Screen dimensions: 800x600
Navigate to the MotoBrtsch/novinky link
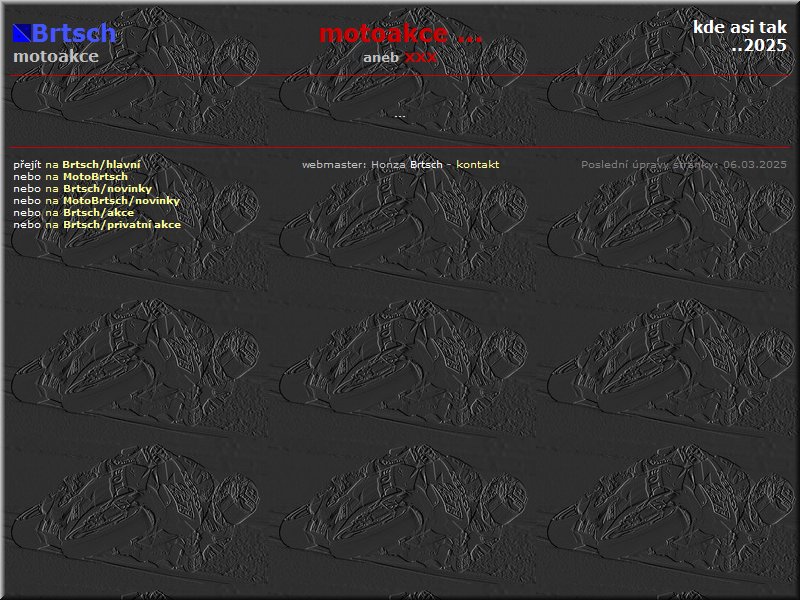coord(121,200)
